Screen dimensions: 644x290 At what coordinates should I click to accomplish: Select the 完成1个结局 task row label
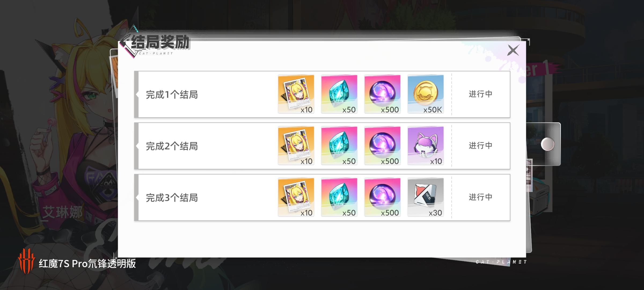(172, 95)
